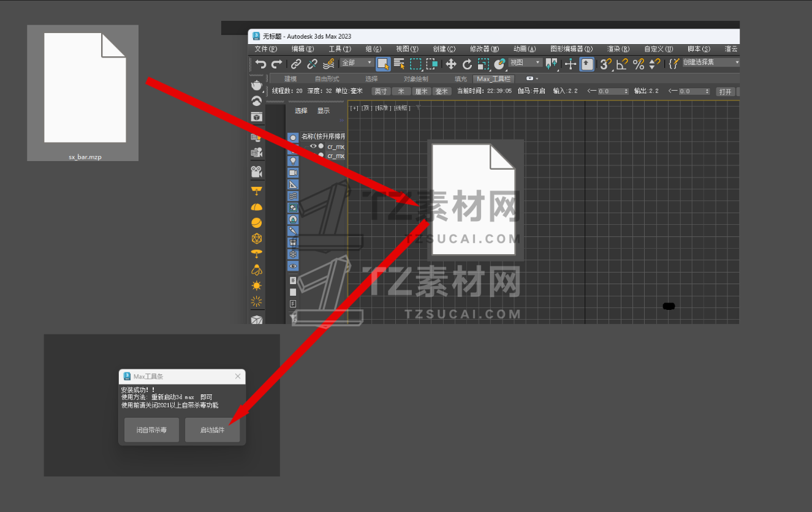Select the Max_工具栏 ribbon tab

pos(494,79)
